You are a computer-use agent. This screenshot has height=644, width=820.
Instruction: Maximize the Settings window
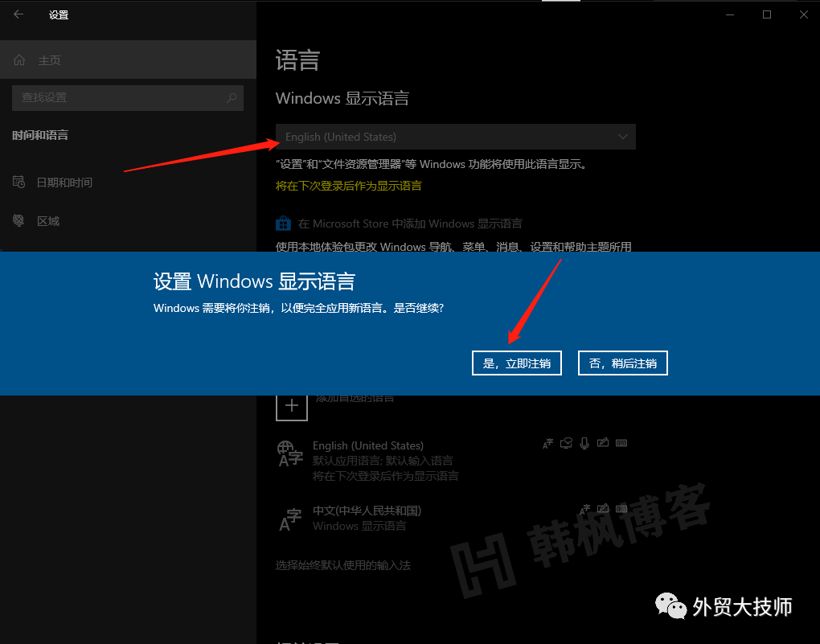pos(767,14)
